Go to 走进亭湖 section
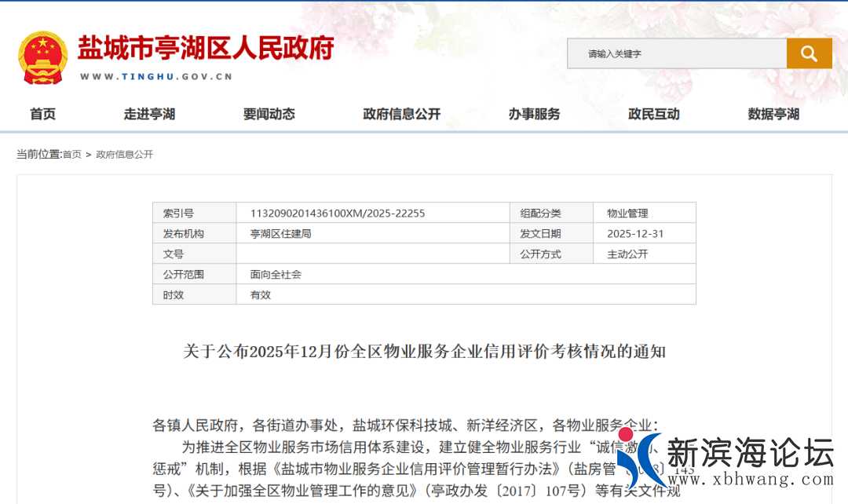Viewport: 848px width, 504px height. click(x=149, y=114)
